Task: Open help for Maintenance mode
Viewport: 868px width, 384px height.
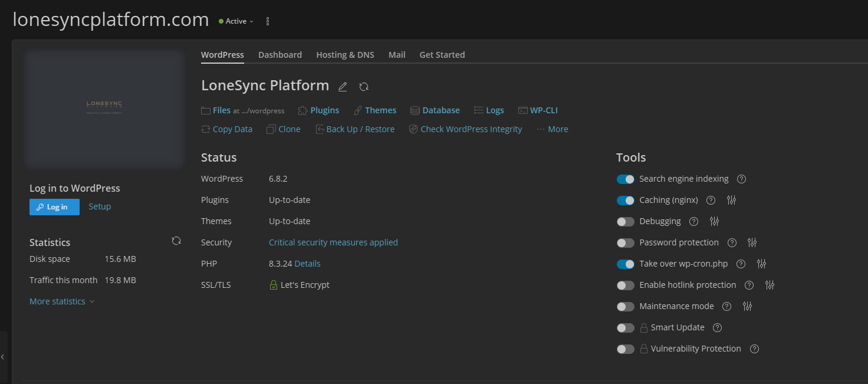Action: (x=727, y=306)
